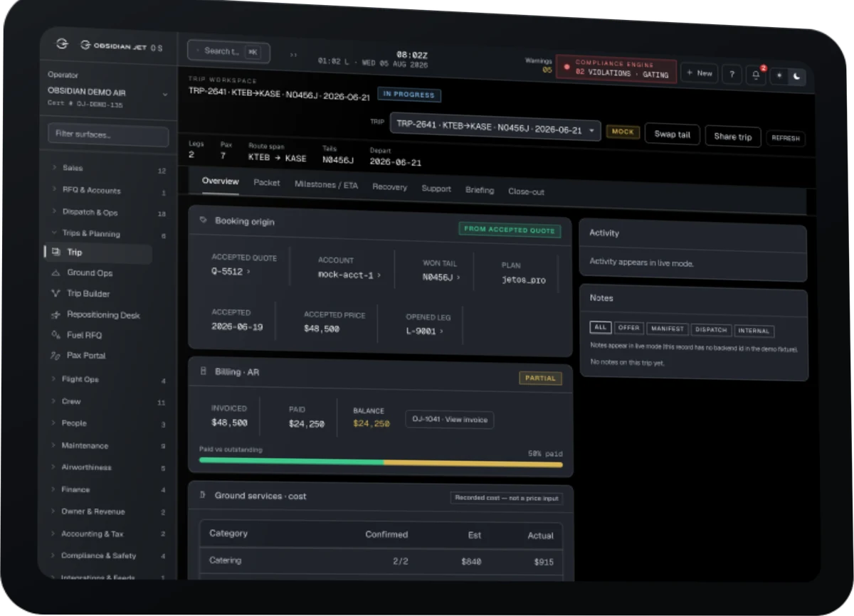
Task: Expand the Airworthiness sidebar group
Action: pos(108,468)
